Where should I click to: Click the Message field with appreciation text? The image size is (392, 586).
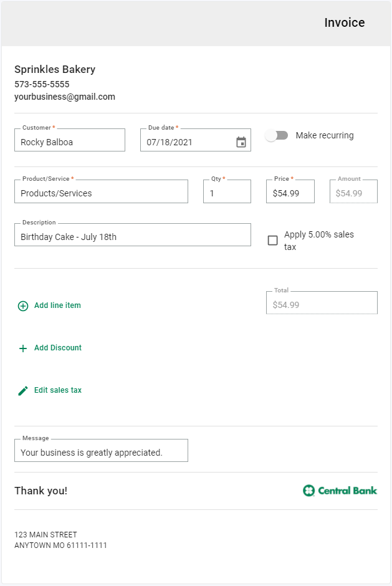[x=101, y=450]
